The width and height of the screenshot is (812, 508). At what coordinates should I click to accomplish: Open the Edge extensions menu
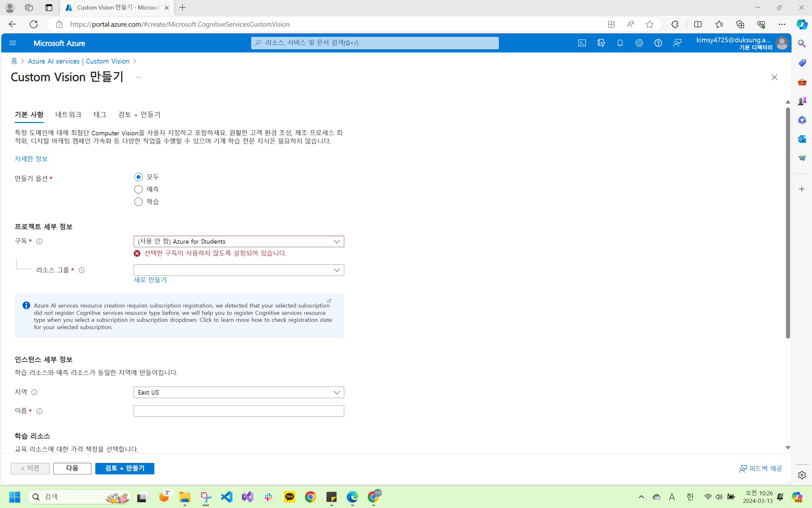[x=675, y=24]
